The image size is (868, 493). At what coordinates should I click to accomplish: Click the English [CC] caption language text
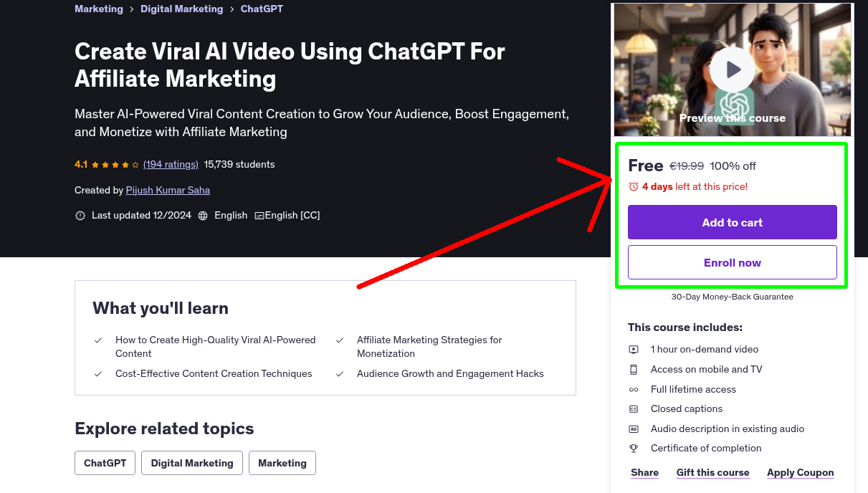[x=292, y=215]
